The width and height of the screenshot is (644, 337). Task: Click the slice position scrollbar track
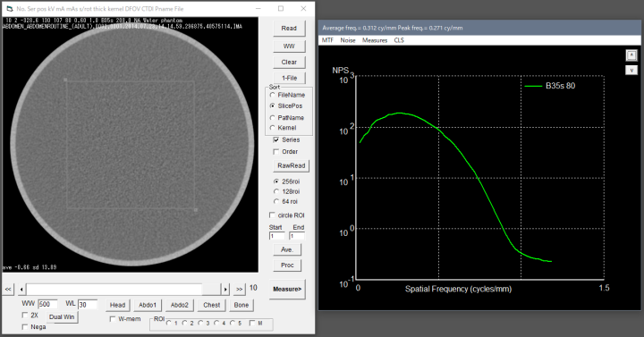[123, 289]
